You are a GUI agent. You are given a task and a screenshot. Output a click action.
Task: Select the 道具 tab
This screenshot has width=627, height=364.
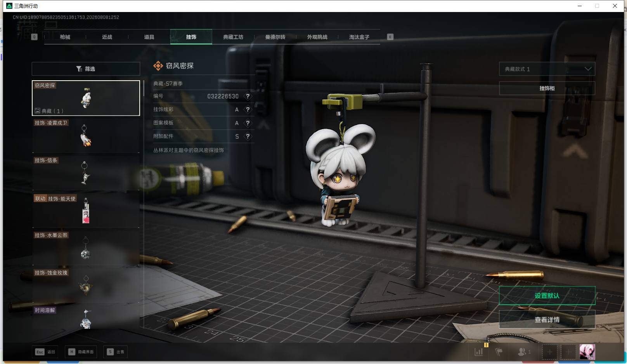149,37
